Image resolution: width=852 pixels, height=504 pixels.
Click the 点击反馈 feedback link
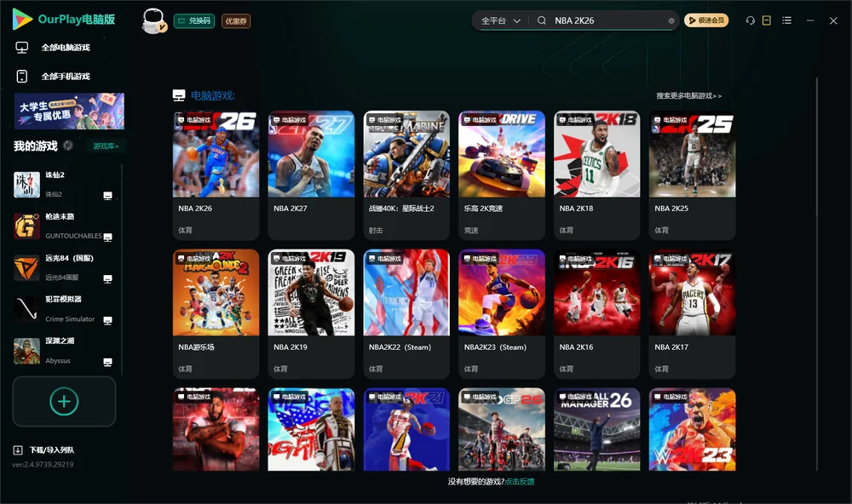click(x=520, y=481)
